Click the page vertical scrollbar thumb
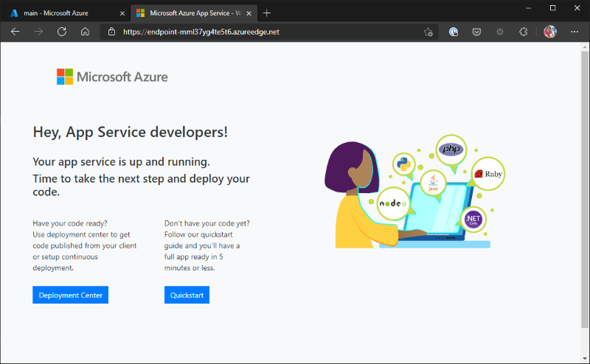 coord(584,188)
